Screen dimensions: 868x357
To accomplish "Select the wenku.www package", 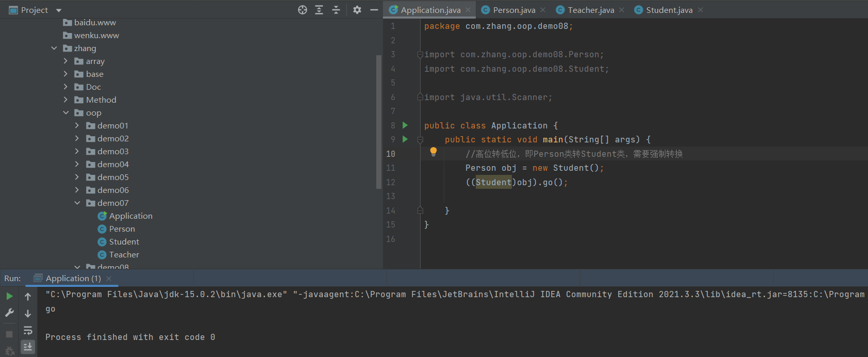I will [91, 35].
